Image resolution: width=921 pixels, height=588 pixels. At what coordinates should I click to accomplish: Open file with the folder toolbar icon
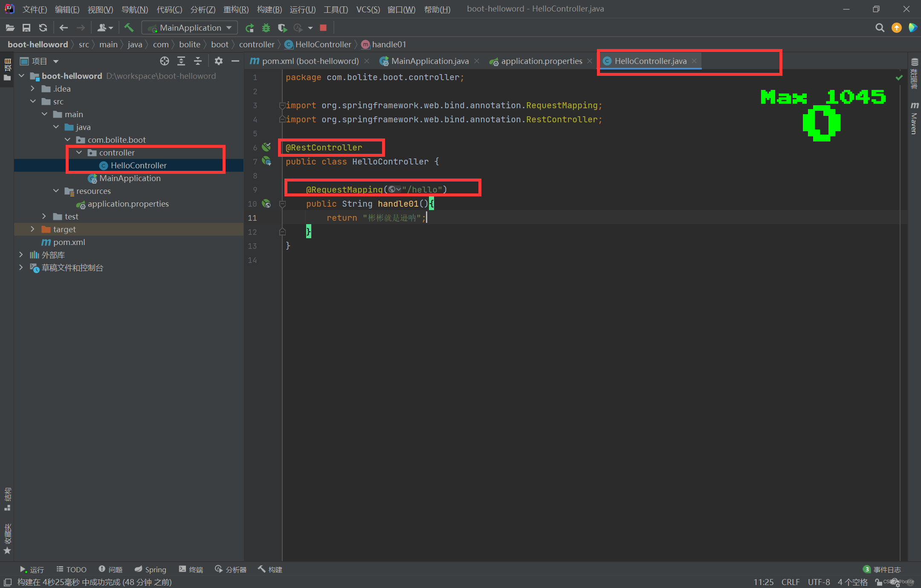(10, 28)
